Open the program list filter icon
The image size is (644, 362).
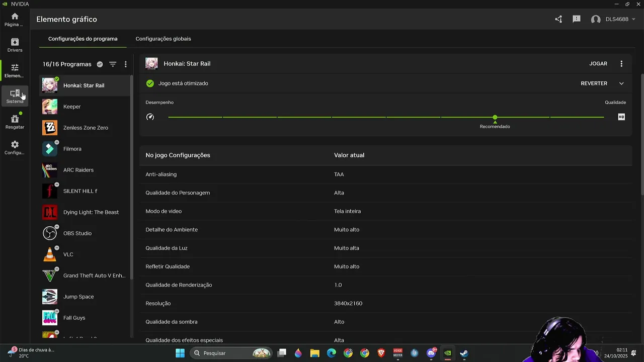[113, 64]
